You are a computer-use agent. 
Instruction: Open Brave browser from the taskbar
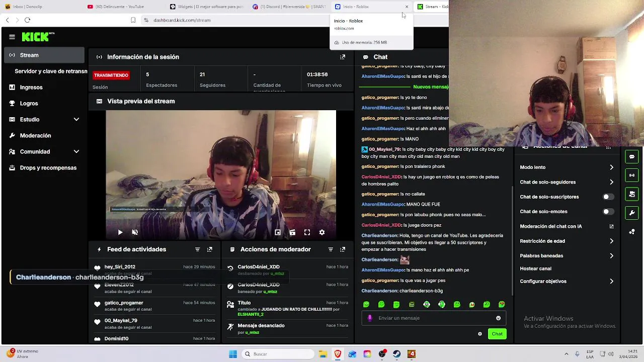click(x=338, y=354)
